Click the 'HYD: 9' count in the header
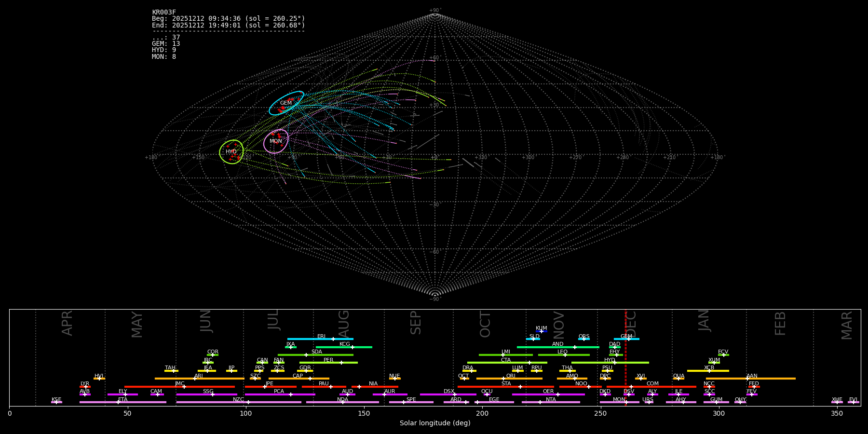 click(x=164, y=50)
